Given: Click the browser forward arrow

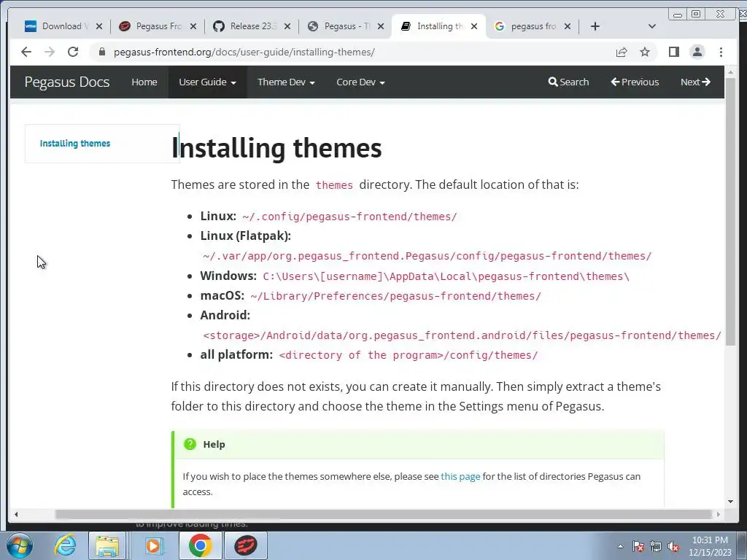Looking at the screenshot, I should tap(50, 52).
